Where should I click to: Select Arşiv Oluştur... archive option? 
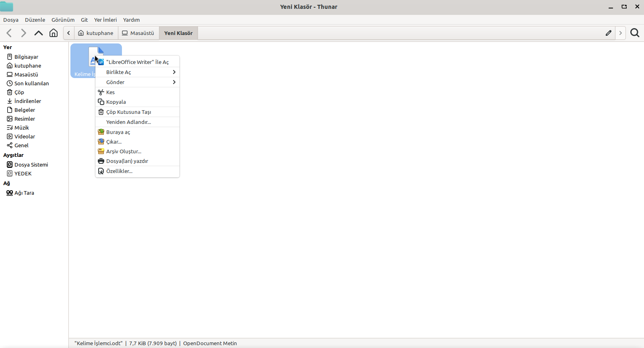point(124,151)
